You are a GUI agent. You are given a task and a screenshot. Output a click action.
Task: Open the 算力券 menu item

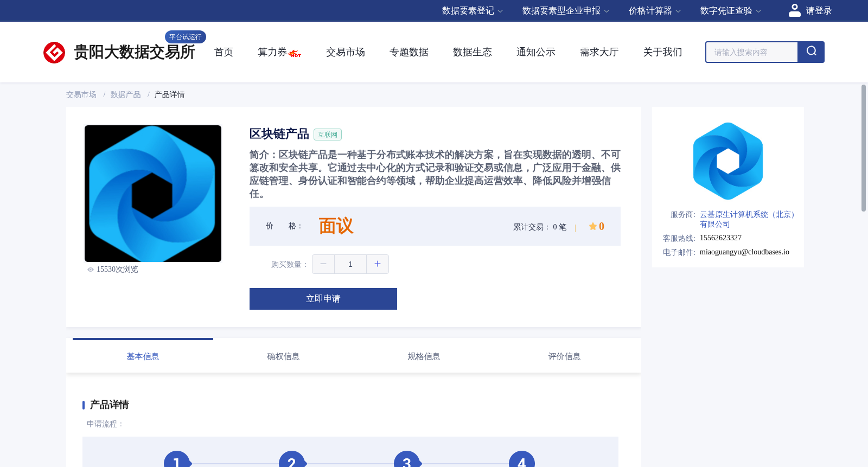pyautogui.click(x=272, y=52)
